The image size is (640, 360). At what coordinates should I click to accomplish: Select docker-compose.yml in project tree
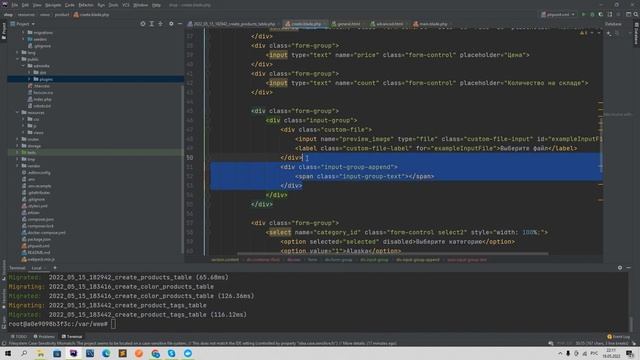44,233
